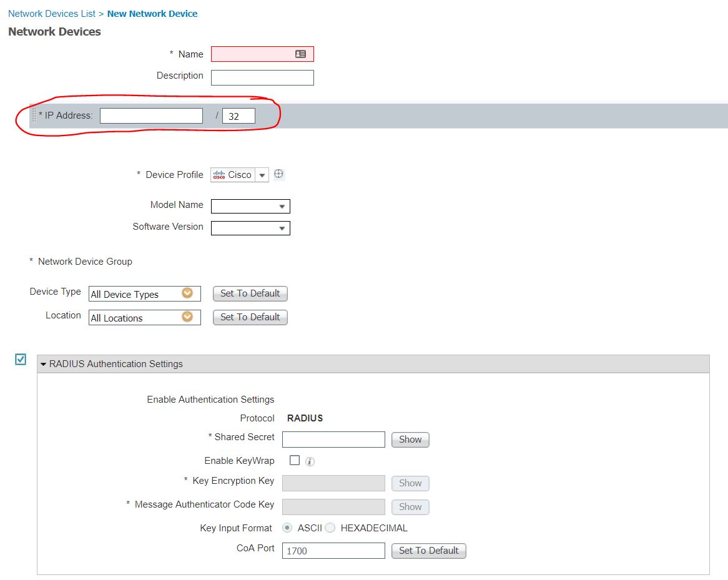Open the Device Profile details plus icon
Image resolution: width=728 pixels, height=580 pixels.
[278, 174]
